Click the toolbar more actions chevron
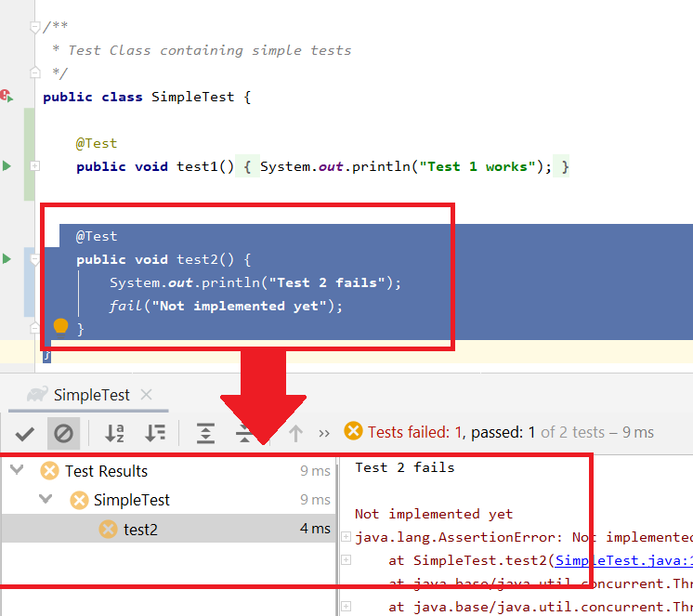The width and height of the screenshot is (693, 616). 324,433
